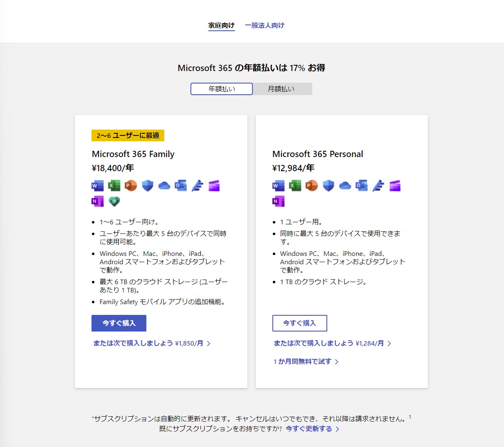Click the Word icon in Family plan
This screenshot has width=504, height=447.
(x=98, y=186)
